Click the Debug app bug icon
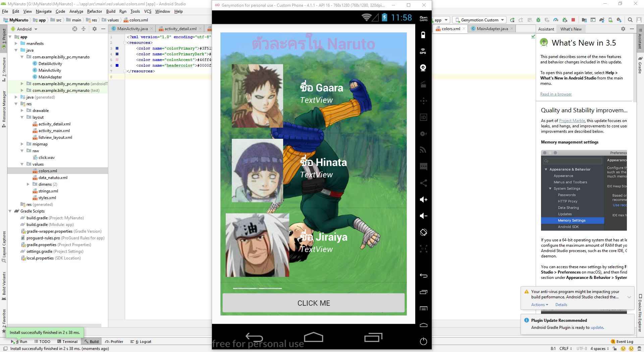644x352 pixels. tap(538, 20)
